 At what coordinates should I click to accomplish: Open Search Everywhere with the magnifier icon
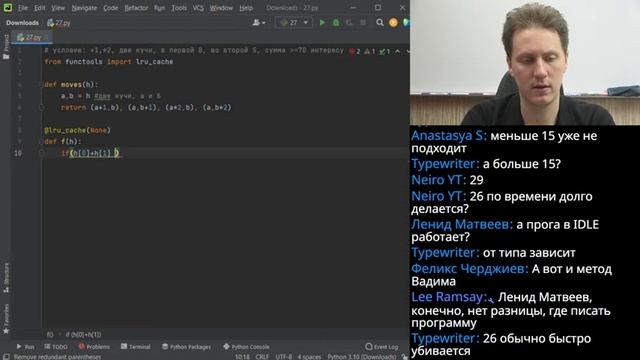(x=380, y=23)
